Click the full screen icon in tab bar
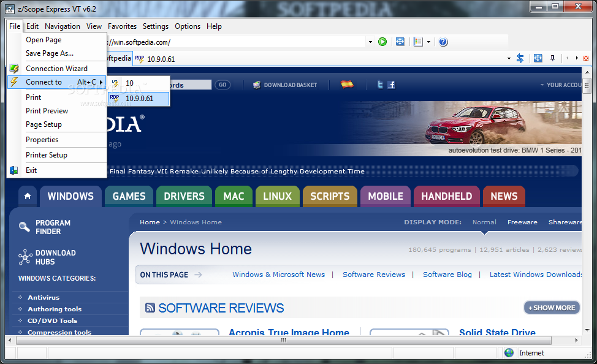The image size is (597, 364). 538,58
